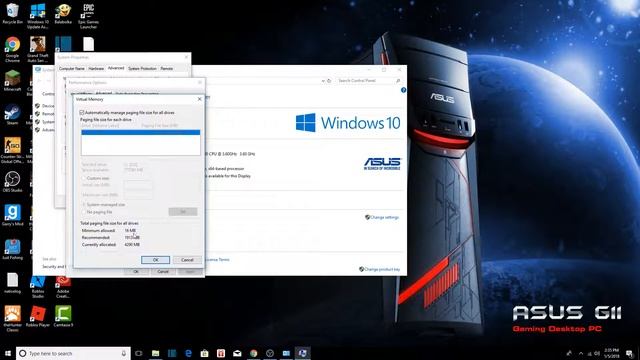Image resolution: width=640 pixels, height=360 pixels.
Task: Select the No paging file option
Action: (x=84, y=212)
